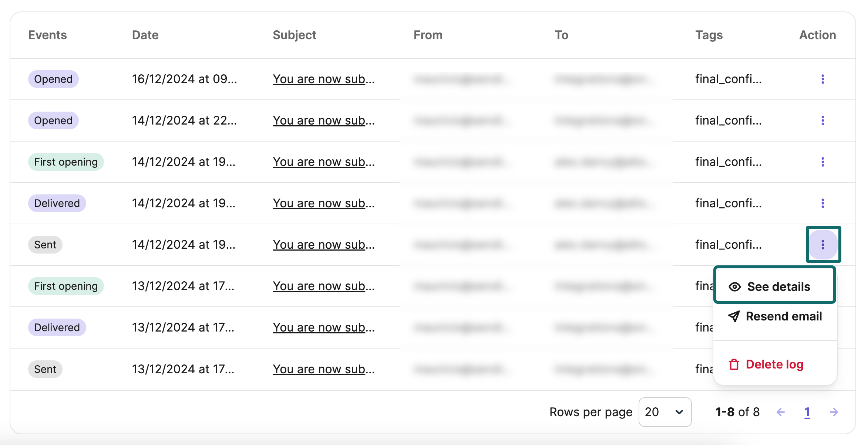The width and height of the screenshot is (868, 445).
Task: Open action menu for 14/12/2024 Delivered row
Action: [x=822, y=203]
